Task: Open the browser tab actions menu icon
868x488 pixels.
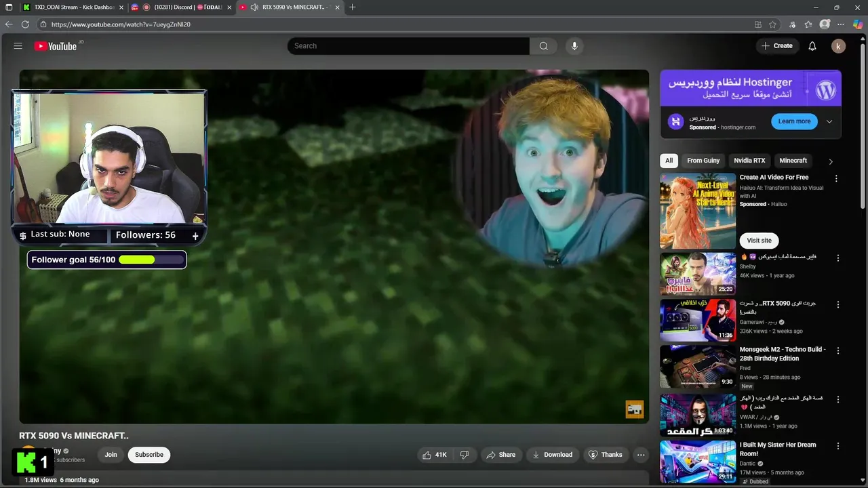Action: 9,7
